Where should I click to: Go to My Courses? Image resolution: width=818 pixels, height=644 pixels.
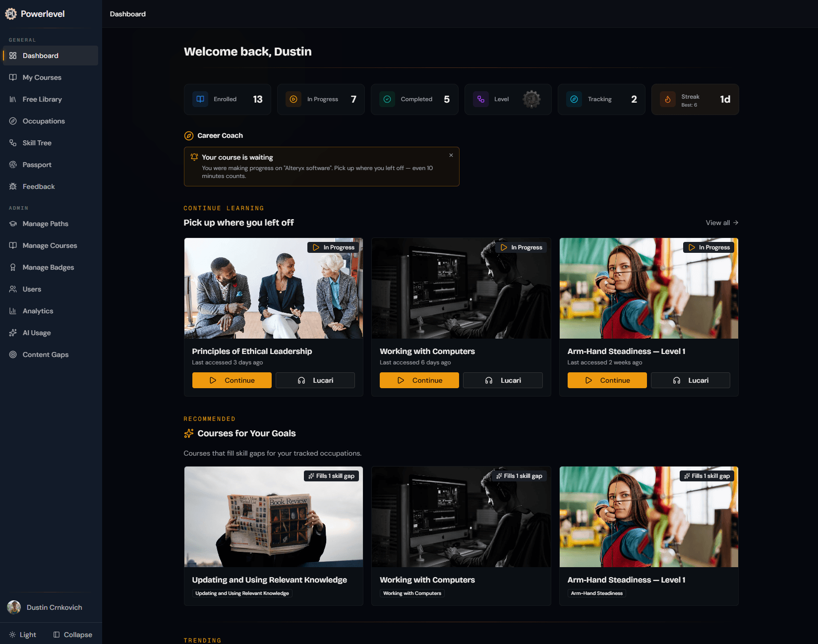(x=42, y=77)
